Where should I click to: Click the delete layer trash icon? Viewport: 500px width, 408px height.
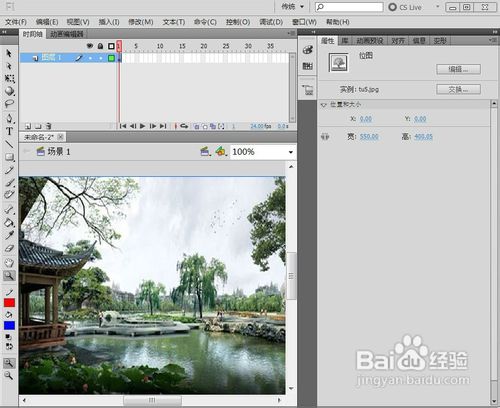coord(49,126)
